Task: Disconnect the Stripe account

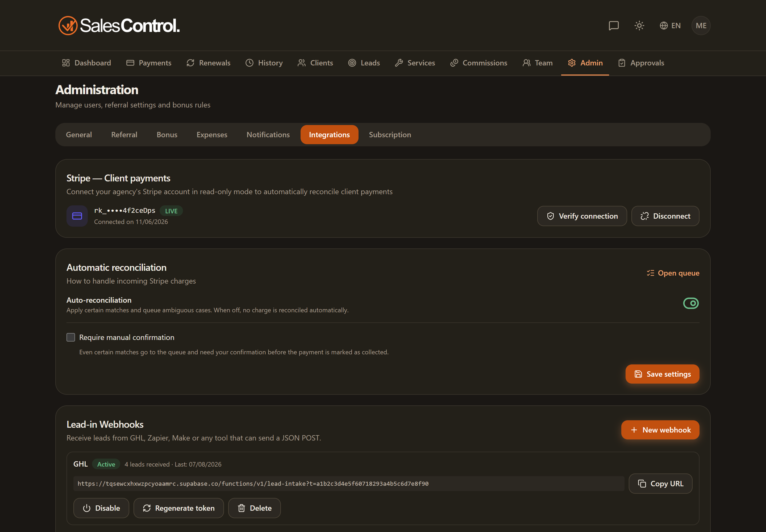Action: pos(665,216)
